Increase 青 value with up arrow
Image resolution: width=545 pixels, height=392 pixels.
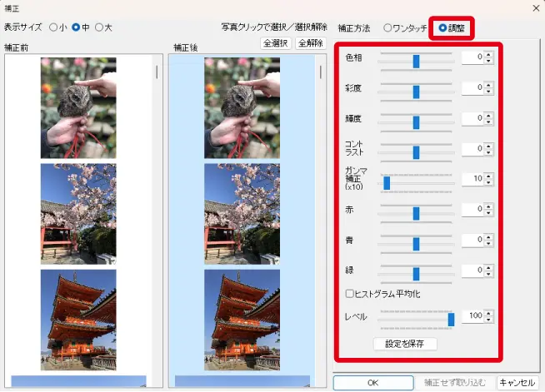pyautogui.click(x=489, y=237)
